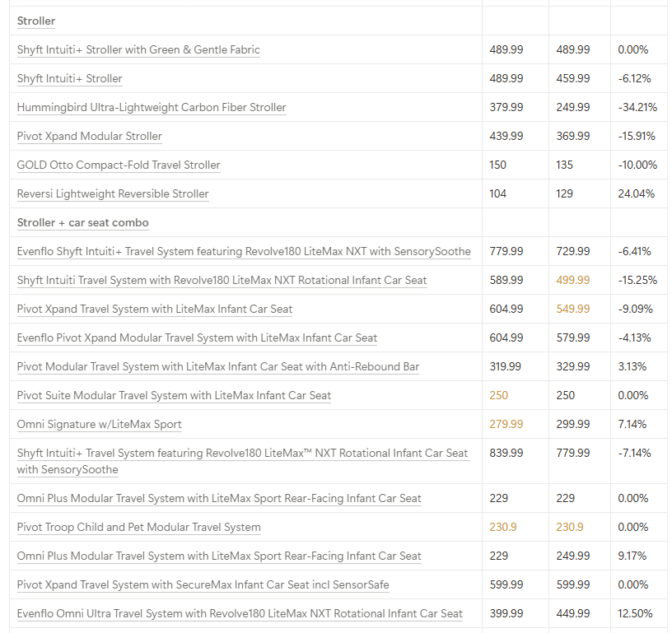Screen dimensions: 672x633
Task: Select the 319.99 price cell
Action: coord(506,366)
